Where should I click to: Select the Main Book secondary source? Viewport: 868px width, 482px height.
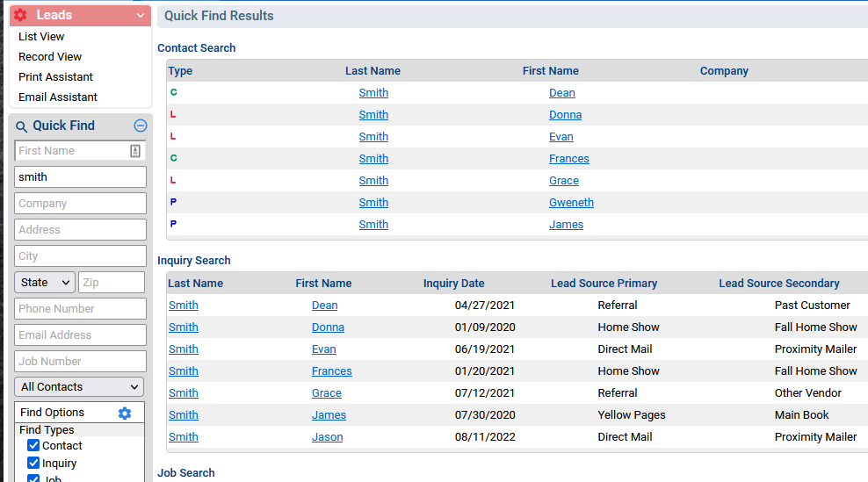pyautogui.click(x=801, y=415)
